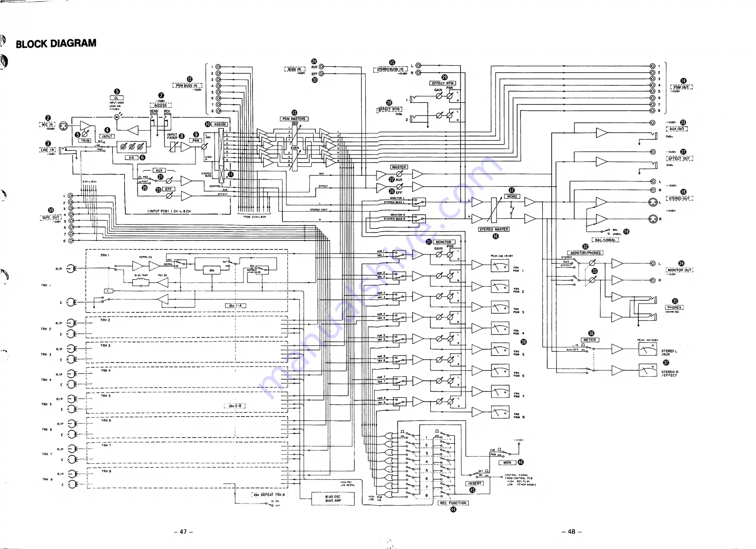Click the TAPE OUT label
756x549 pixels.
[50, 218]
